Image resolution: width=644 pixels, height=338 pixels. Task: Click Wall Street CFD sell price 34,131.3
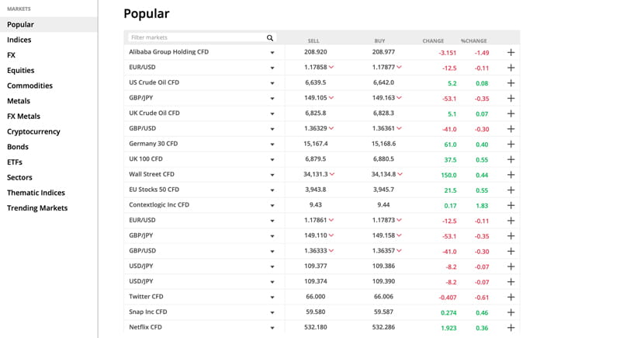316,174
